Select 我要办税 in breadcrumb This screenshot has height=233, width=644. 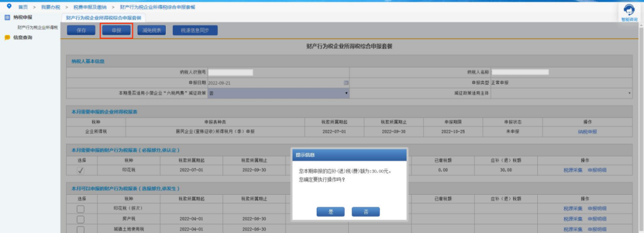(x=50, y=7)
